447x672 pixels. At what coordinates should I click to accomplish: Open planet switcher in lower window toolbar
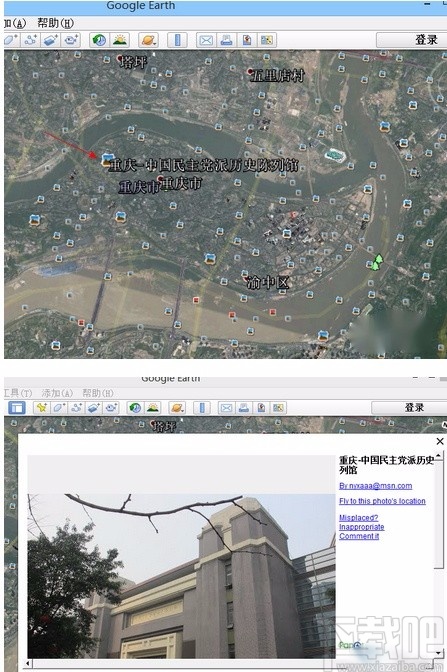(177, 408)
